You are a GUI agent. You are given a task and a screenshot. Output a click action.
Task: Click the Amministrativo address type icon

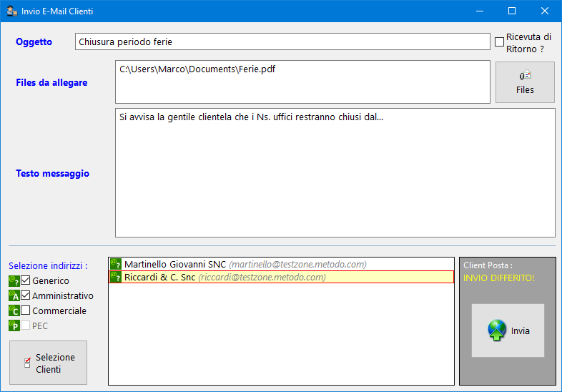14,295
